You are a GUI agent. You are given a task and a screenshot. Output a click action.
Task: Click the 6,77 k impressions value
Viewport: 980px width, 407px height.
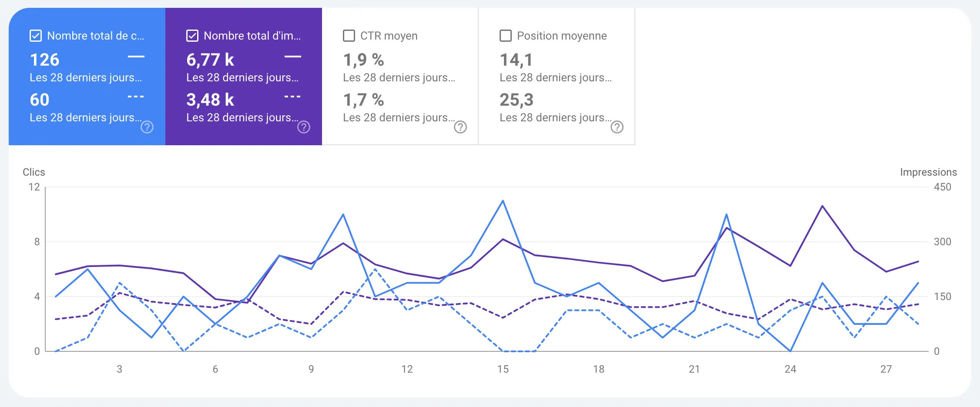point(210,60)
